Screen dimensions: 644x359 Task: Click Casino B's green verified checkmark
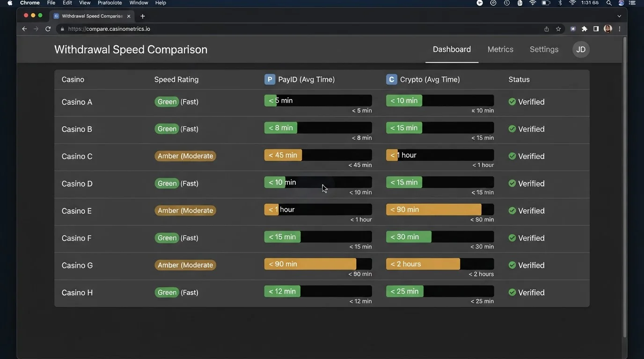click(512, 129)
